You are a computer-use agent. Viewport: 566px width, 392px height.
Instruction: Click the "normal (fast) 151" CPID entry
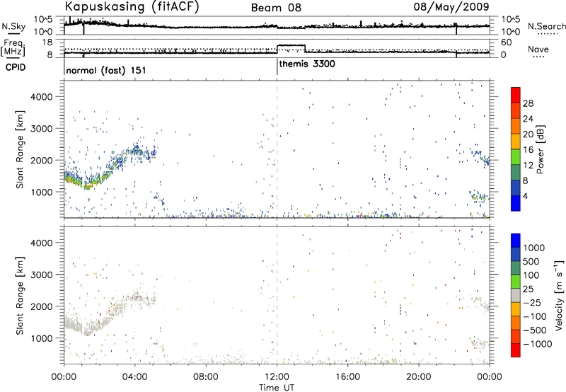106,70
